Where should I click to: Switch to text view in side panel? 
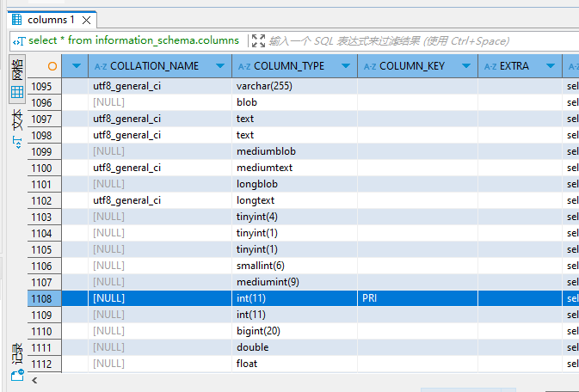pyautogui.click(x=17, y=129)
